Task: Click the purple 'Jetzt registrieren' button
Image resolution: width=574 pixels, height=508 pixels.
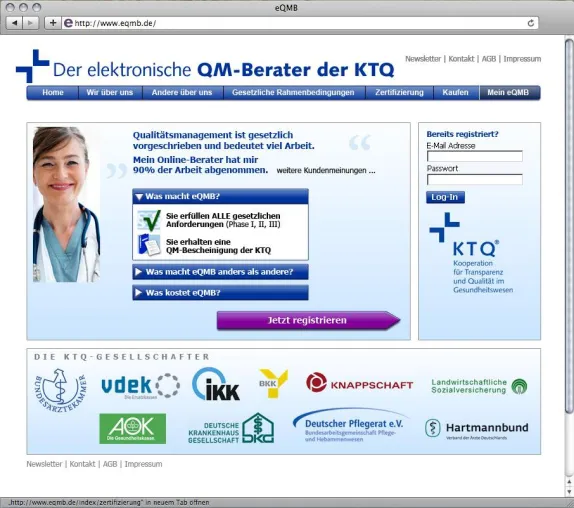Action: (308, 321)
